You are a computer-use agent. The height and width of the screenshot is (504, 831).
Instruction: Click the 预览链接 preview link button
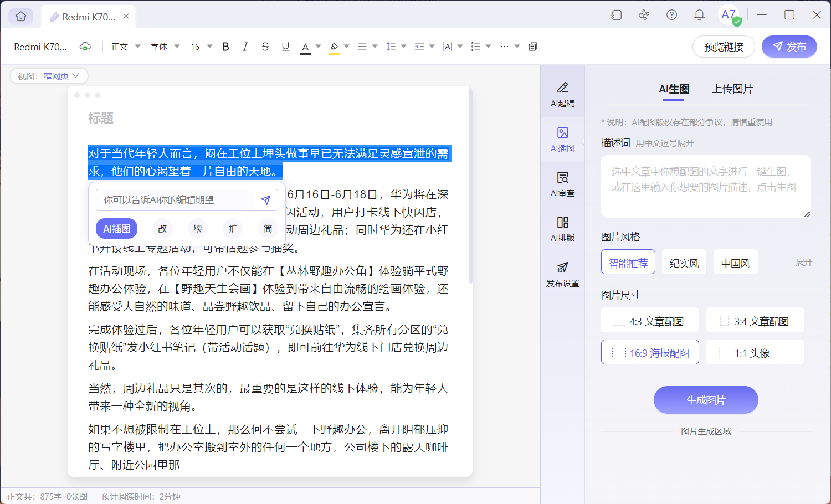tap(724, 47)
